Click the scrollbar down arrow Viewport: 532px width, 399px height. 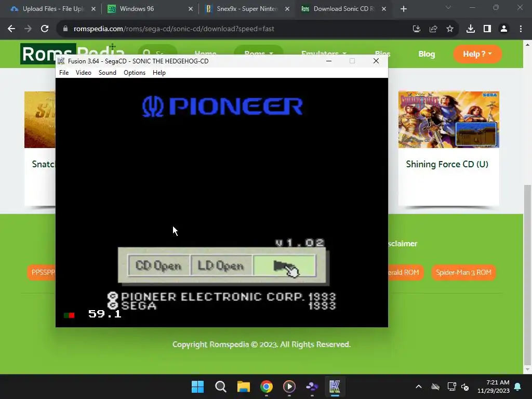[527, 369]
